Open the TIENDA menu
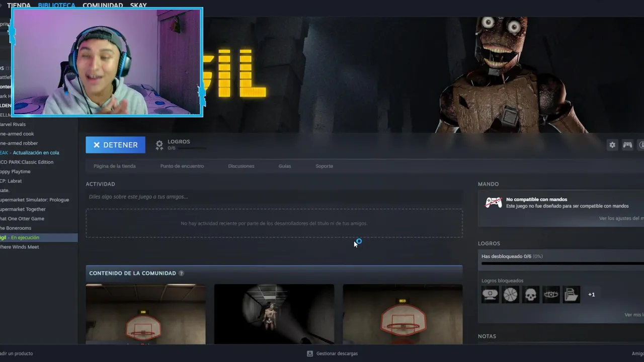Viewport: 644px width, 362px height. (19, 5)
